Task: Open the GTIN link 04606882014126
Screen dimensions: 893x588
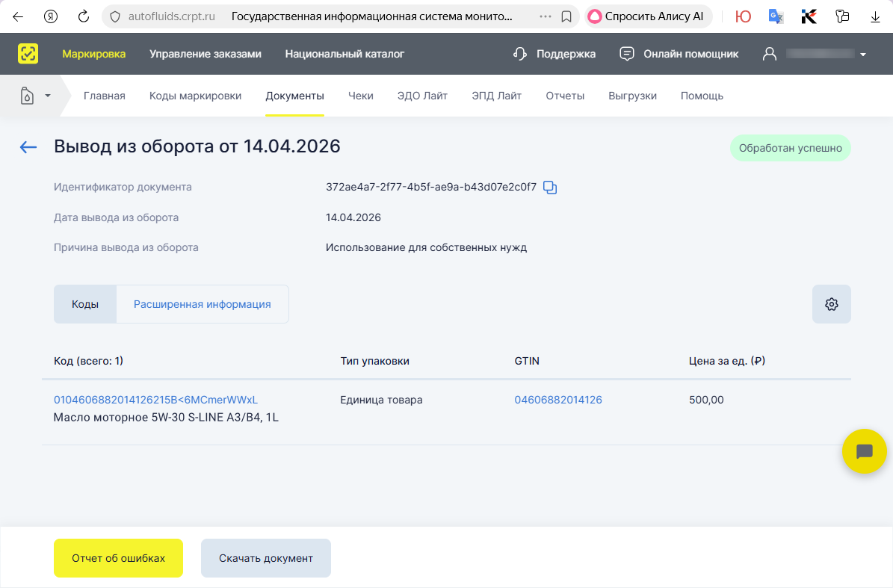Action: tap(557, 400)
